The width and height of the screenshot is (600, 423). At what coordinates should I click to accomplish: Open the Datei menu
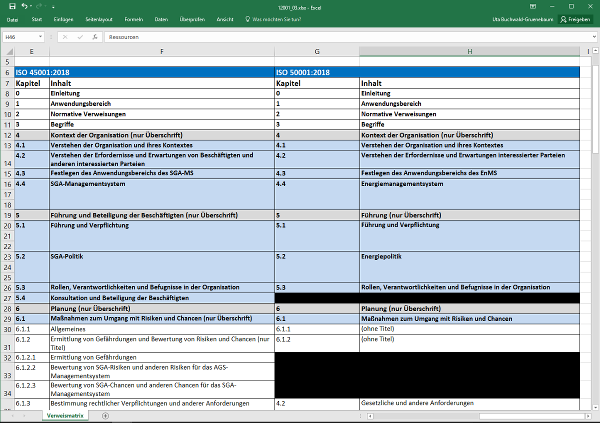click(x=13, y=19)
